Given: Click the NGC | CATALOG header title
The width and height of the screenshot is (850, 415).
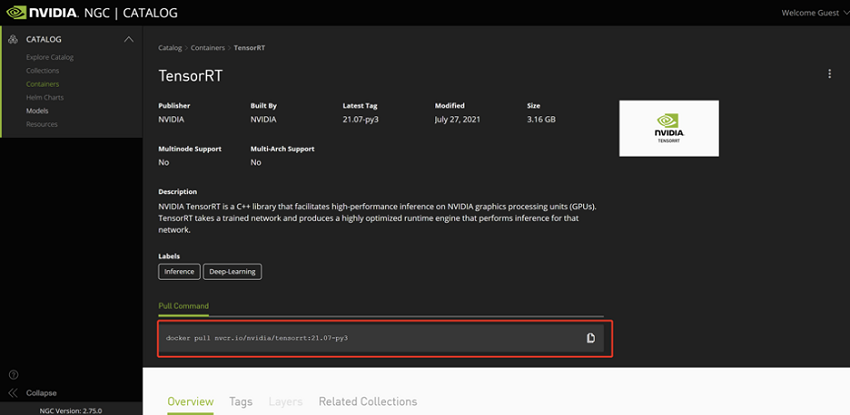Looking at the screenshot, I should tap(131, 12).
